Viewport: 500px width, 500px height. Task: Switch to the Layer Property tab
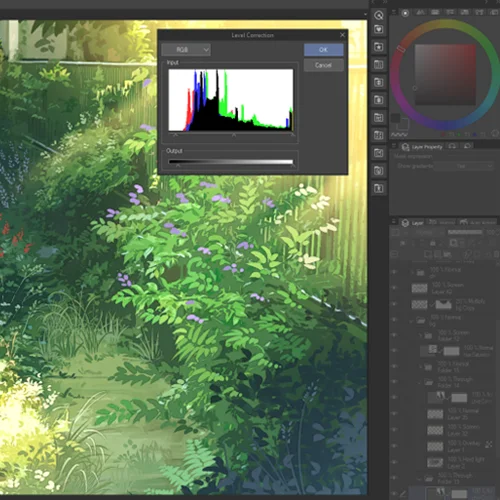tap(422, 147)
